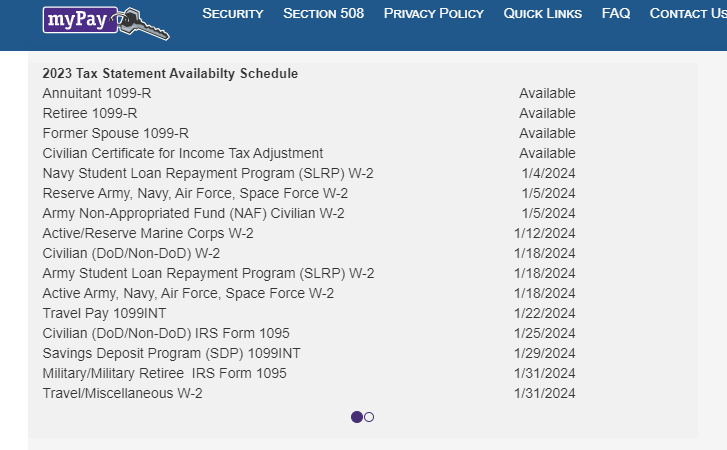Select the first filled carousel dot

(357, 417)
